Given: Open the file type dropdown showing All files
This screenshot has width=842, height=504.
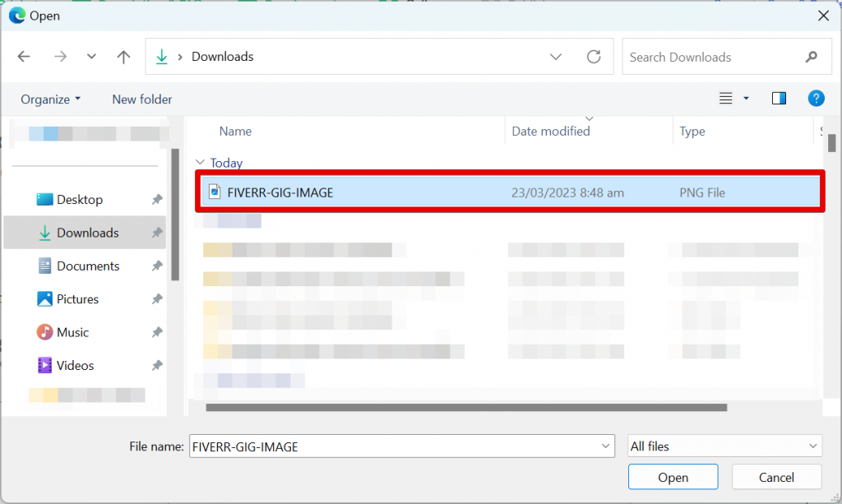Looking at the screenshot, I should pos(724,446).
